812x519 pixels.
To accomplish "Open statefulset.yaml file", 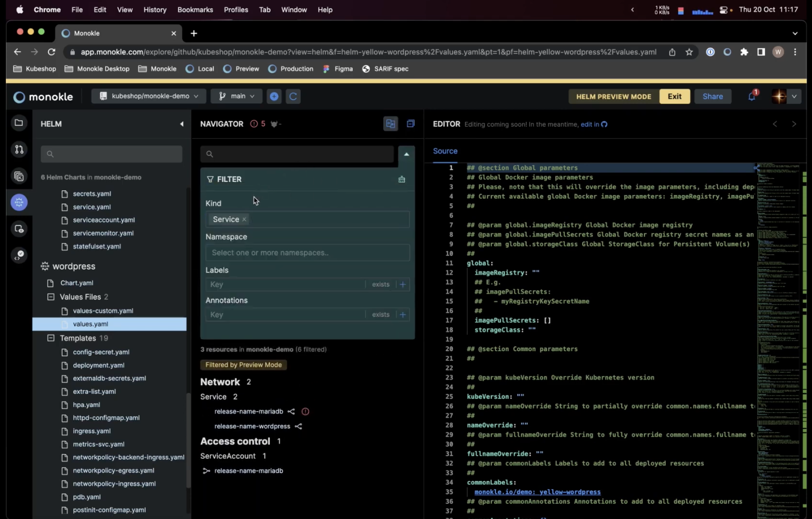I will 97,246.
